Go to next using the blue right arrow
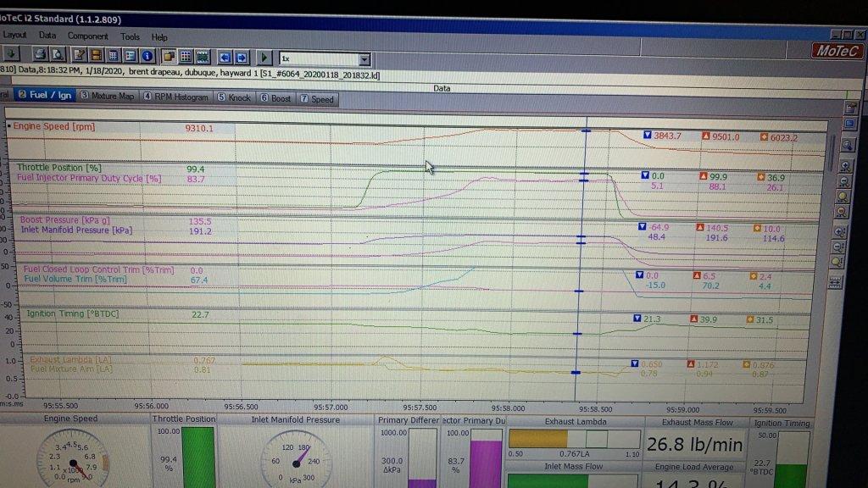 click(x=242, y=58)
